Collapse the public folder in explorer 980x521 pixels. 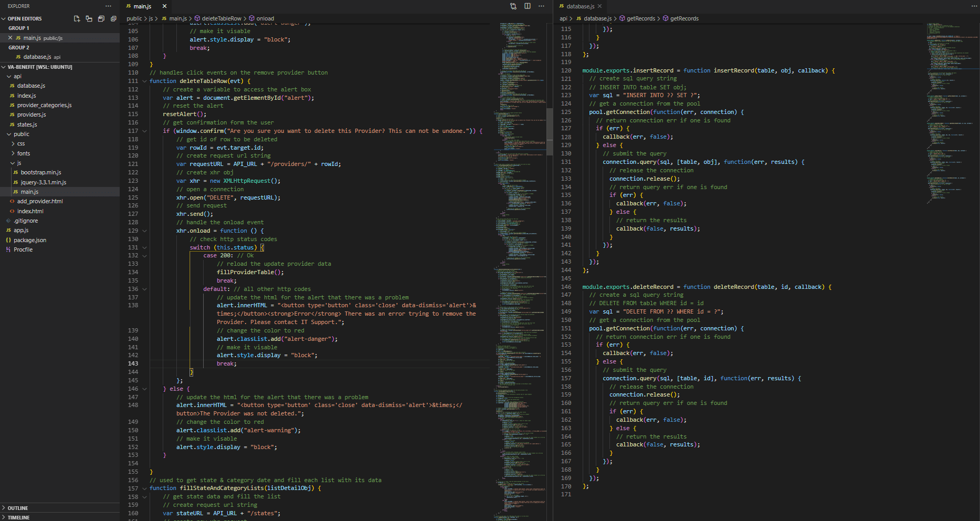9,134
